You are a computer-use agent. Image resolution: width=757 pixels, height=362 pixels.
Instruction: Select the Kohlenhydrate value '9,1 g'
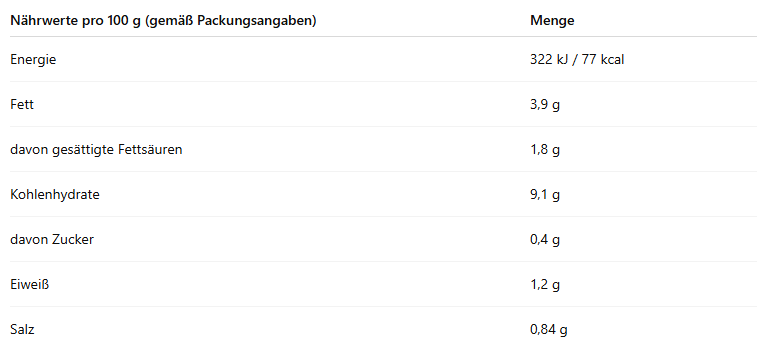pos(545,195)
